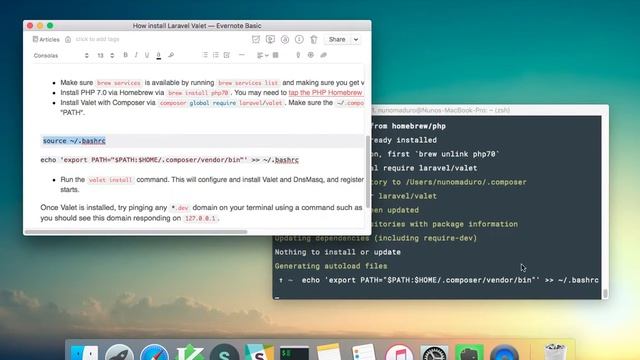
Task: Open the green K app in the Dock
Action: click(x=189, y=353)
